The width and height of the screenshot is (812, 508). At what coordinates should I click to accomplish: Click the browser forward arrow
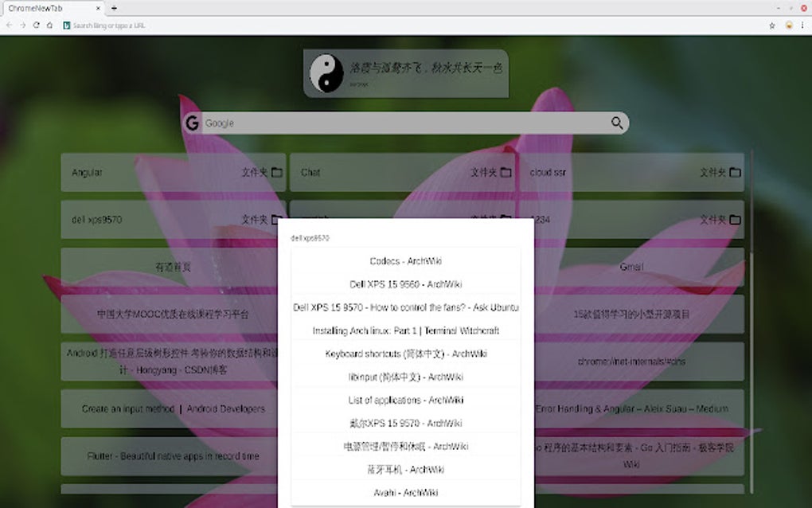point(23,25)
